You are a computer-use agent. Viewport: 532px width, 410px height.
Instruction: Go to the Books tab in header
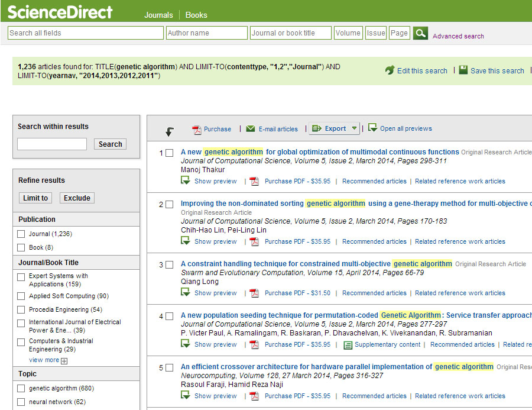[x=196, y=15]
